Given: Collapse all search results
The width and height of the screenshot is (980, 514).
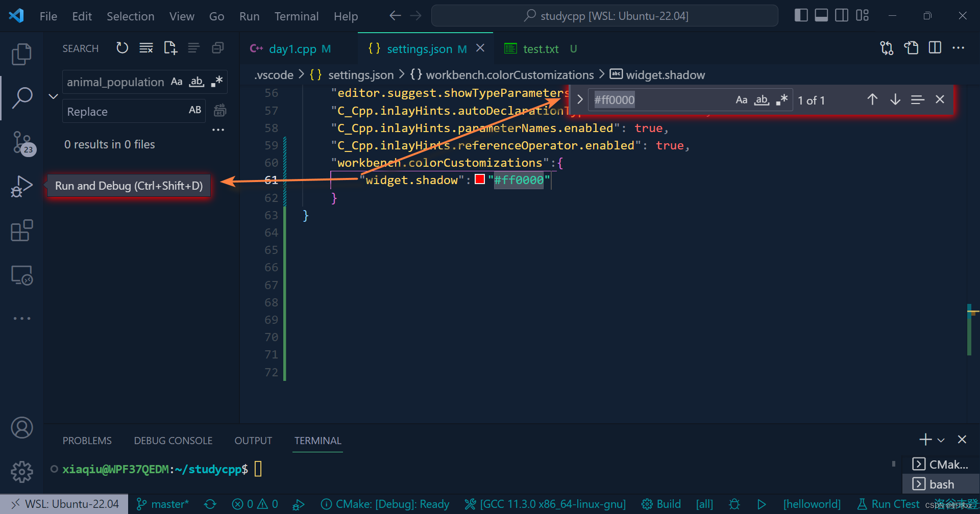Looking at the screenshot, I should pos(218,48).
